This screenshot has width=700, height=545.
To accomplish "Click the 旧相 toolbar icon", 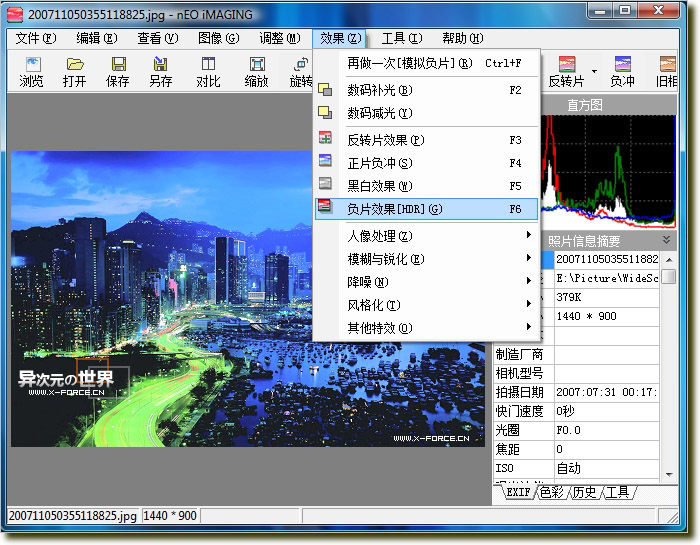I will (667, 72).
